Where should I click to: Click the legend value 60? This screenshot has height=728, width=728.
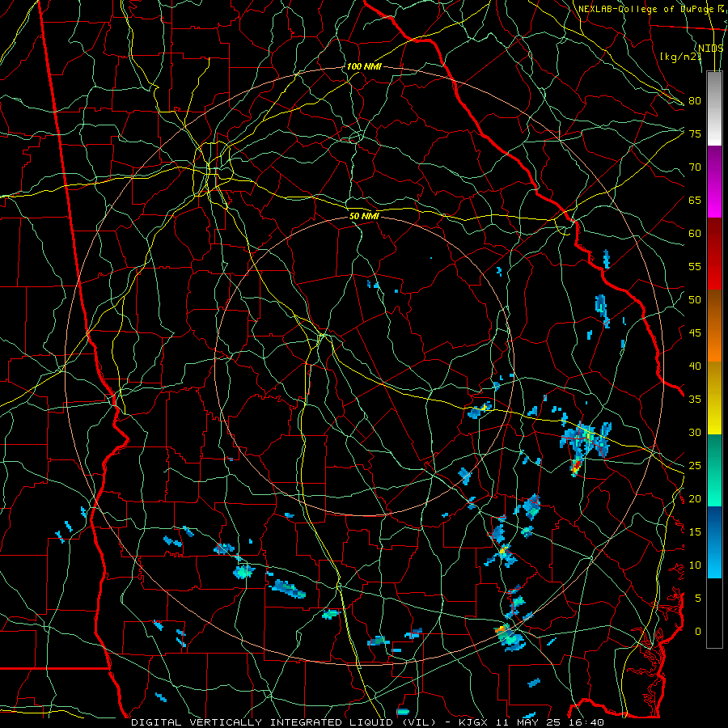(x=695, y=234)
